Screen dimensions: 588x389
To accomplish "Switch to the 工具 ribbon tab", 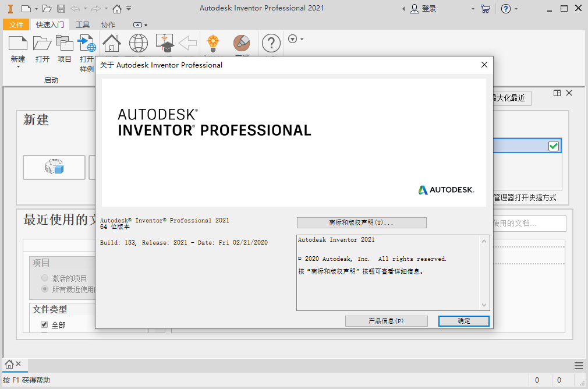I will coord(82,24).
